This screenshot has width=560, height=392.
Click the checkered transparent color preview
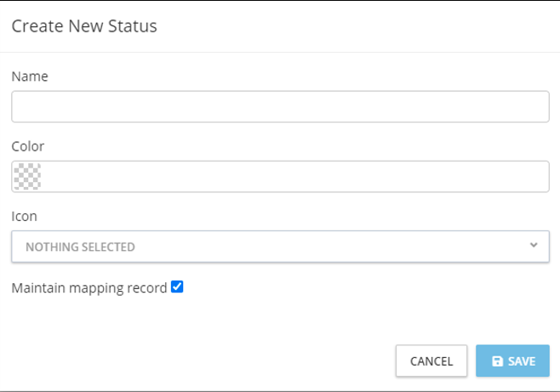click(x=26, y=177)
